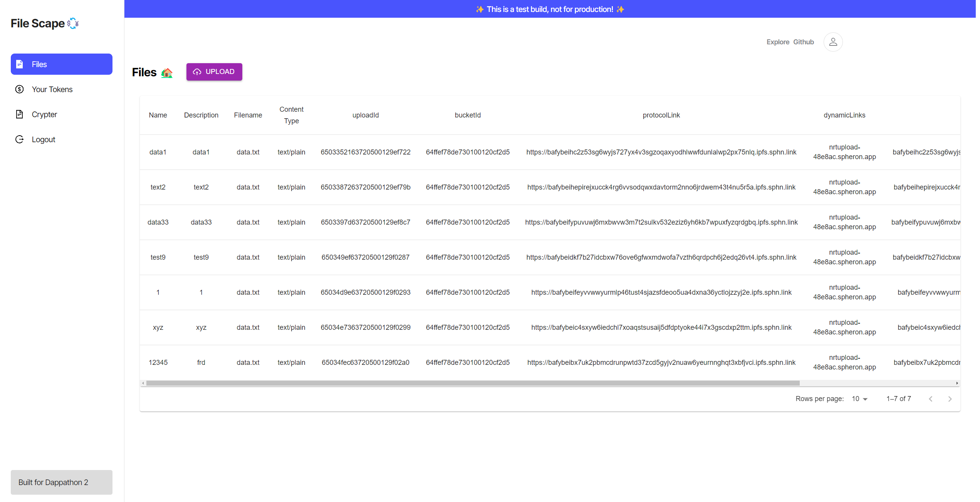Viewport: 980px width, 502px height.
Task: Open the Crypter menu item
Action: coord(44,114)
